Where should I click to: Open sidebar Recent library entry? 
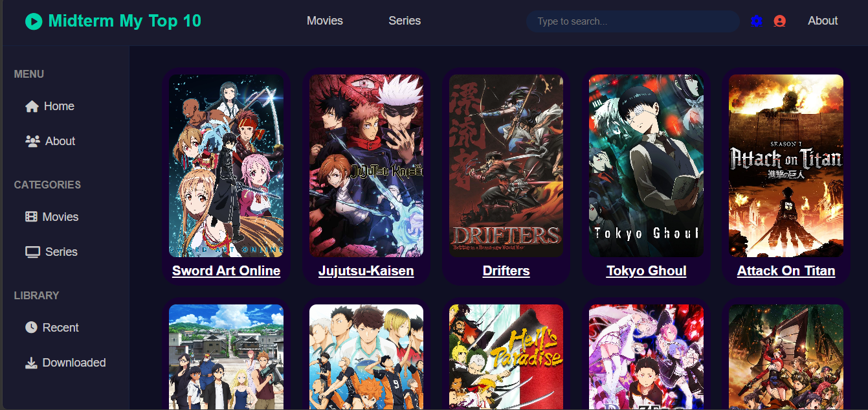(x=61, y=328)
